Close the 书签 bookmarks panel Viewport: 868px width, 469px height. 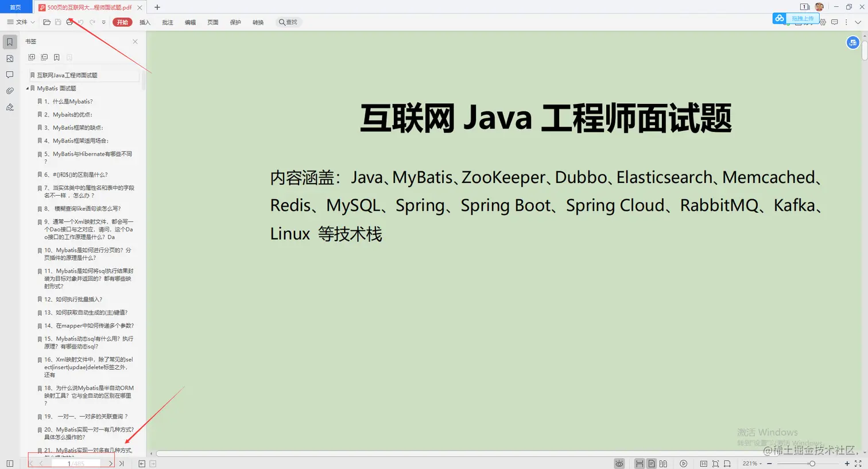pyautogui.click(x=135, y=41)
